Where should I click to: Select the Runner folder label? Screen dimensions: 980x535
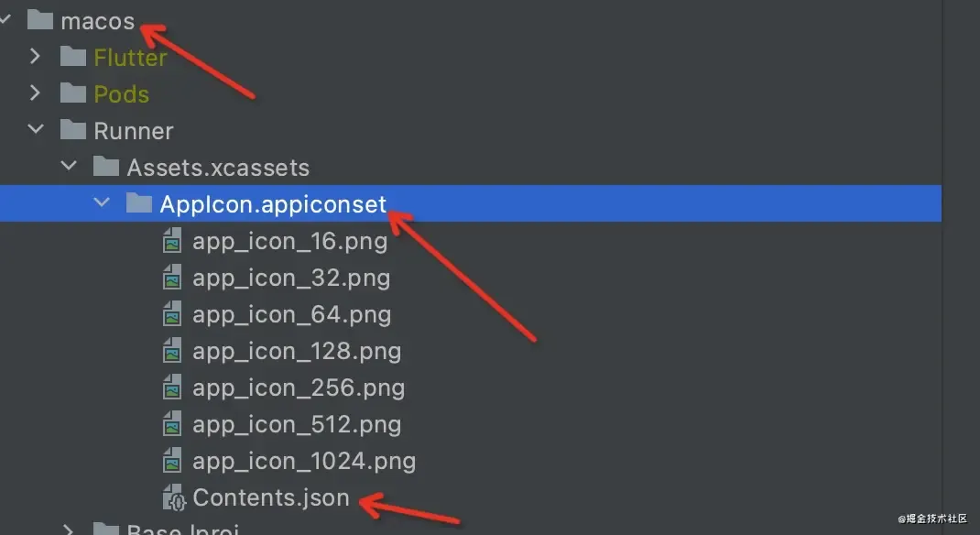pos(134,130)
